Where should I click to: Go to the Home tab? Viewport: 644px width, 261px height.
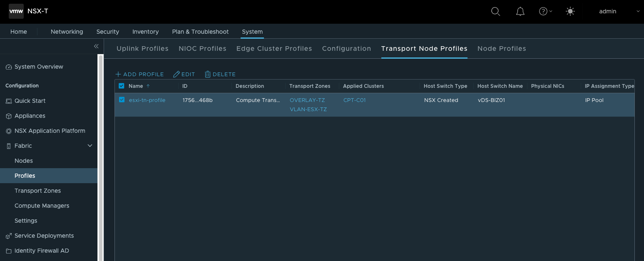pos(19,32)
